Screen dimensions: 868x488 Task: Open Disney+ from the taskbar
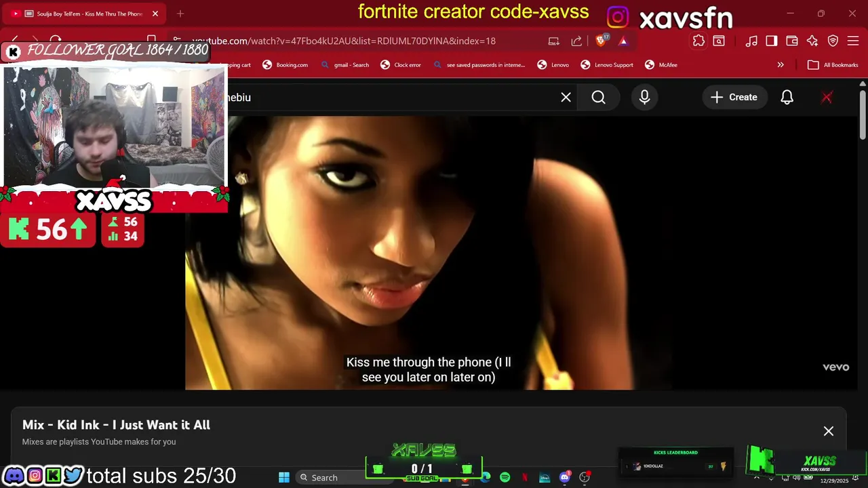[545, 477]
